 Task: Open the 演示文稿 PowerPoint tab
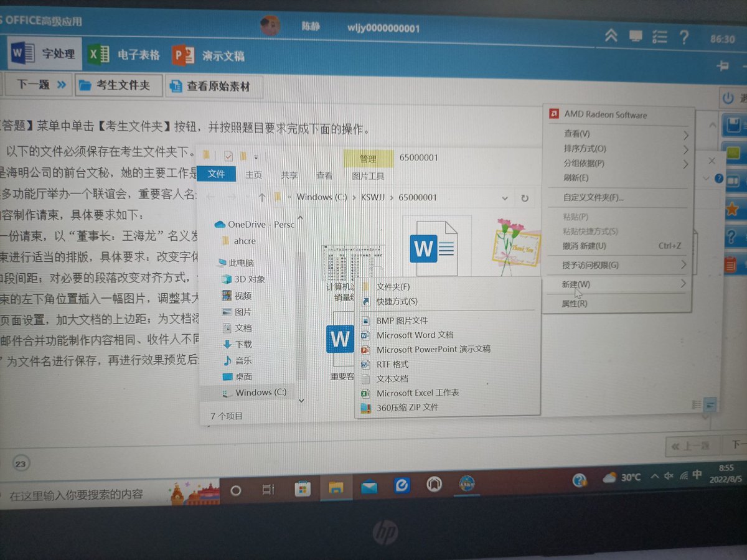[209, 56]
